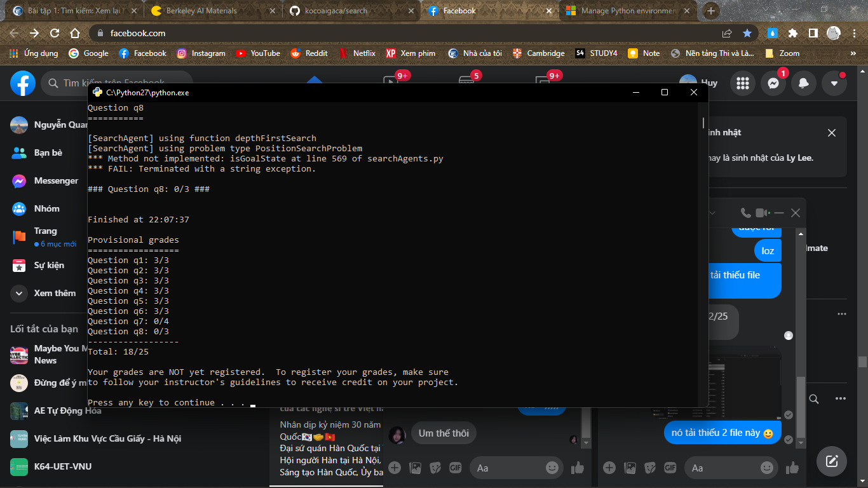Send a thumbs-up like in chat
The height and width of the screenshot is (488, 868).
(793, 468)
